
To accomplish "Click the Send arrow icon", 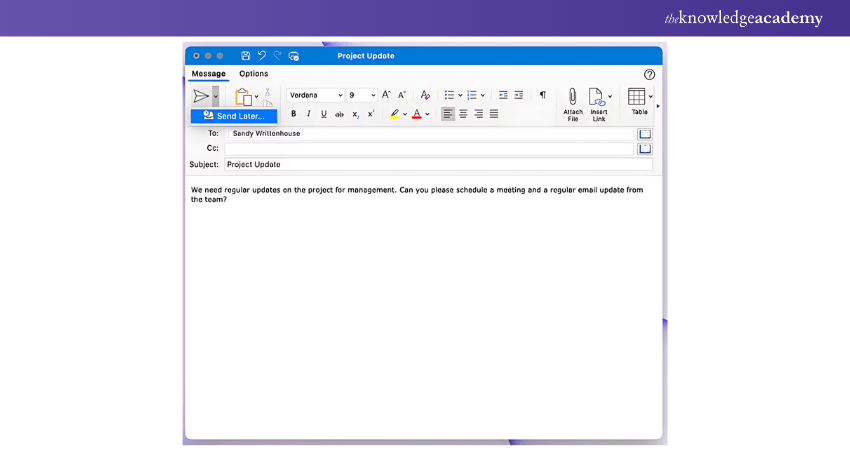I will coord(200,96).
